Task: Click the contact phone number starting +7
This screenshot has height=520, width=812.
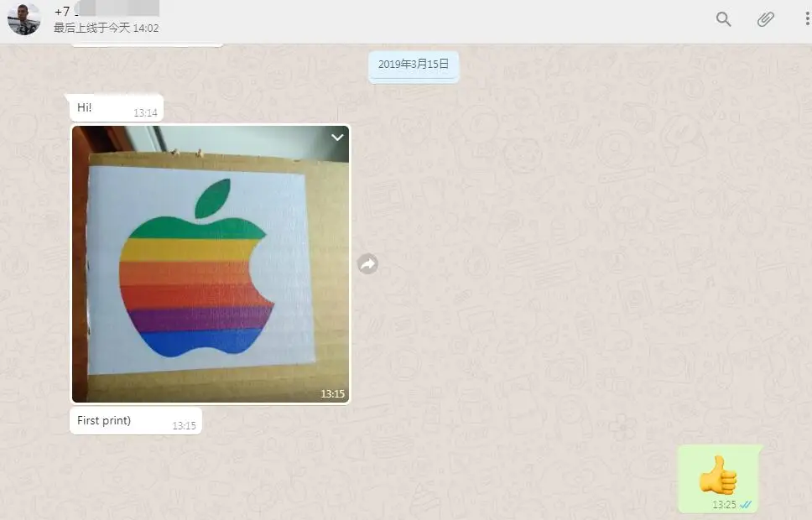Action: tap(107, 10)
